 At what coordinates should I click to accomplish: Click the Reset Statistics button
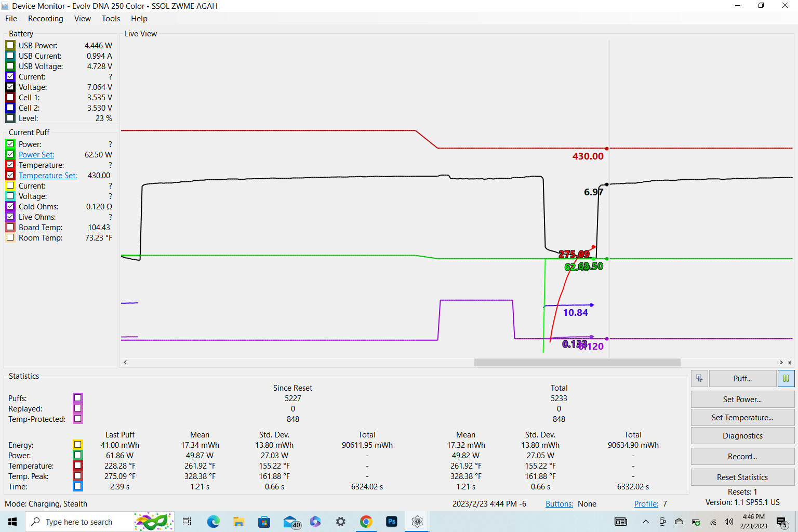(742, 477)
